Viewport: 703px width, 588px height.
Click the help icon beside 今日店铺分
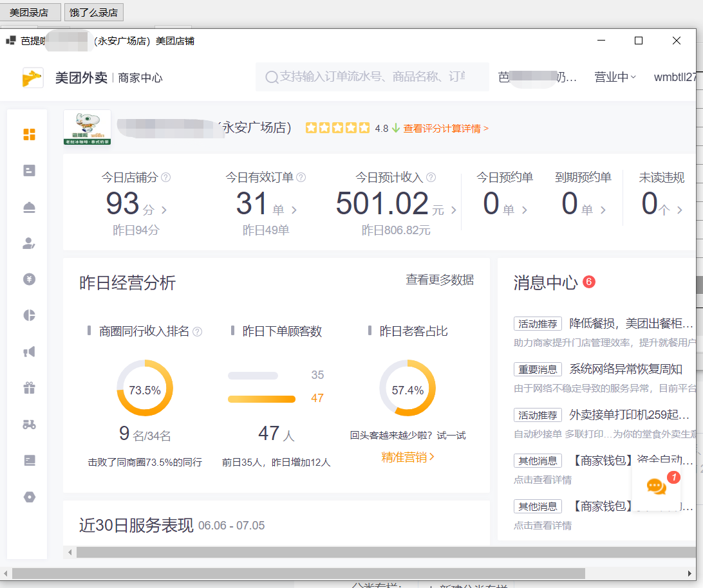click(x=166, y=178)
